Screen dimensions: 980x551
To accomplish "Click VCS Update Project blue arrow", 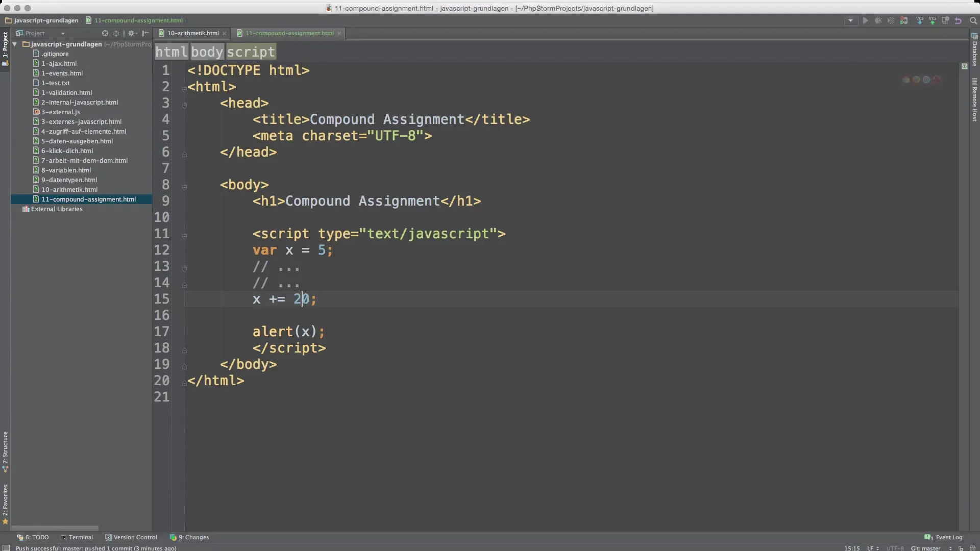I will click(920, 21).
